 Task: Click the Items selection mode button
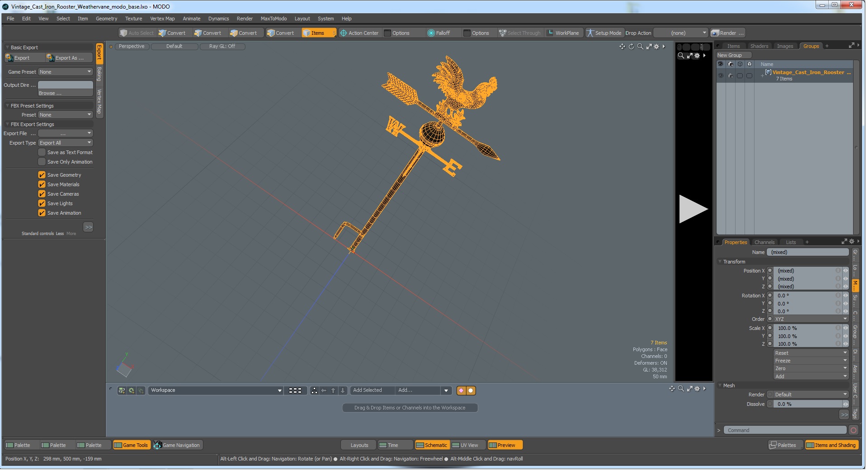tap(319, 33)
